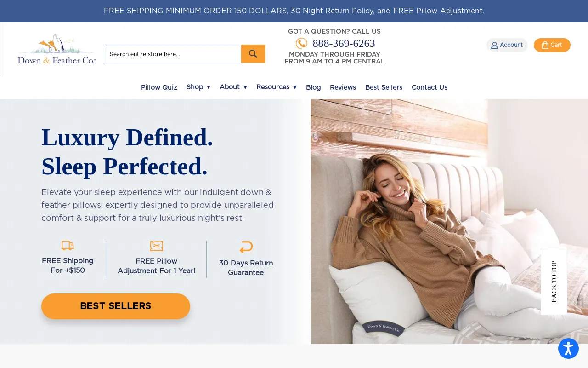Click the BACK TO TOP tab
This screenshot has height=368, width=588.
[x=554, y=281]
